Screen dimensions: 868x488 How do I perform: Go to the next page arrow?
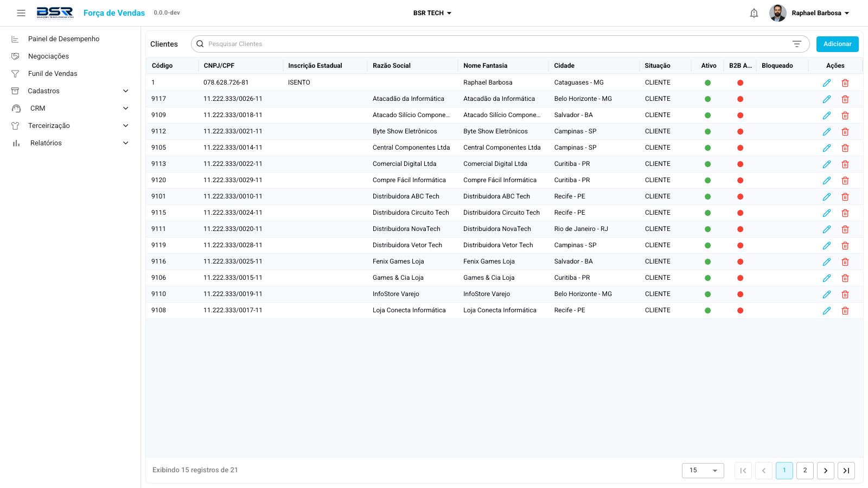[x=826, y=471]
